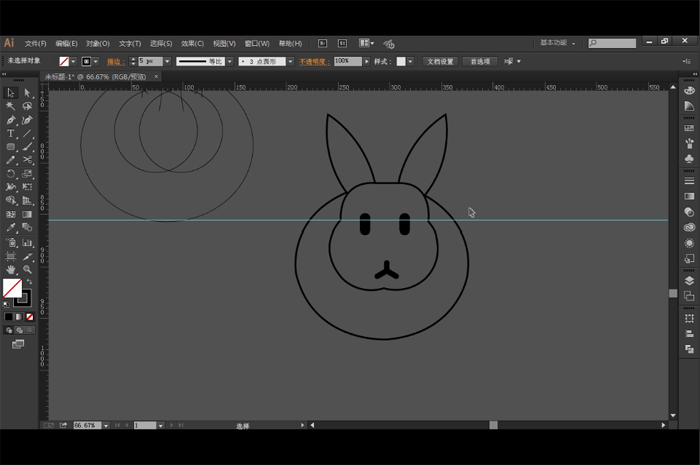
Task: Select the Type tool
Action: click(10, 133)
